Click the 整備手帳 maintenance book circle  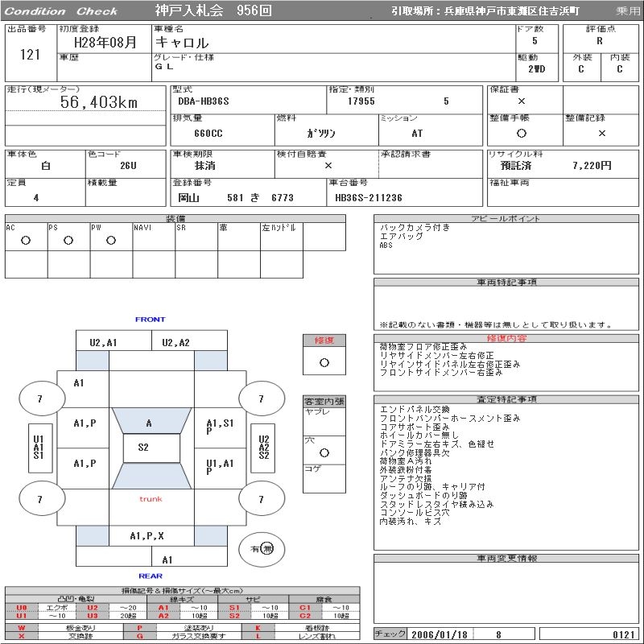coord(521,133)
